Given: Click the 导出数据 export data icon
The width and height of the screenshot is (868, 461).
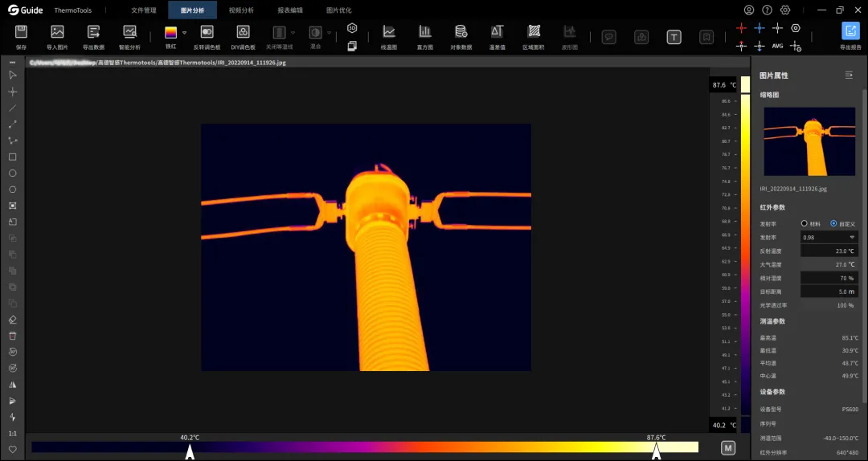Looking at the screenshot, I should tap(93, 32).
